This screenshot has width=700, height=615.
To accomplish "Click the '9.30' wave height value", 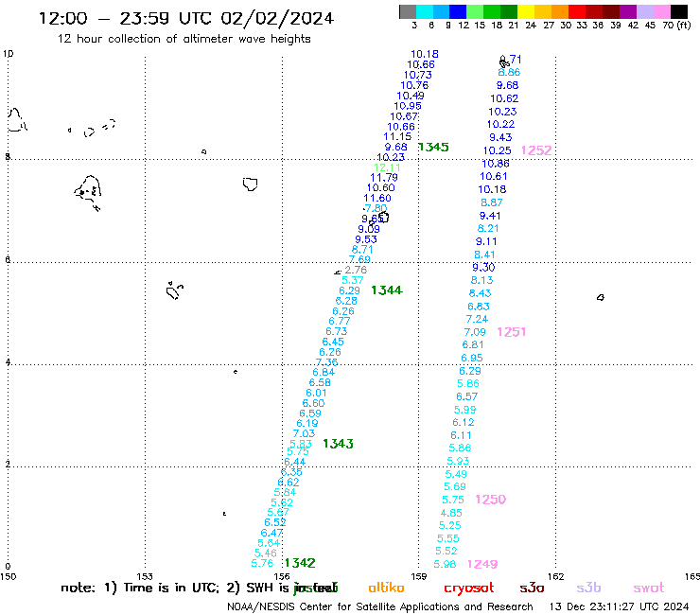I will (484, 268).
